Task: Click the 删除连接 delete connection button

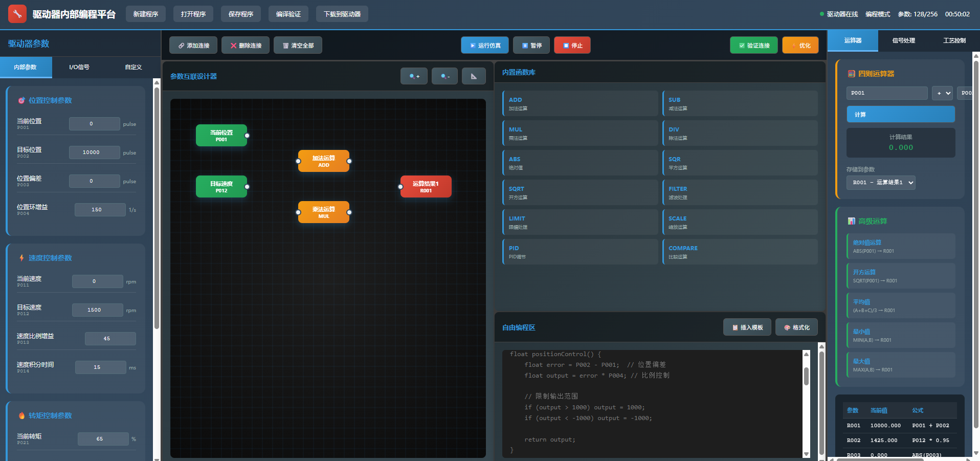Action: pos(246,46)
